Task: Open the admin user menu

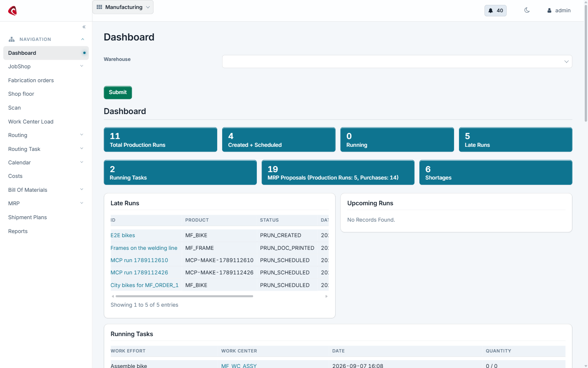Action: click(x=559, y=11)
